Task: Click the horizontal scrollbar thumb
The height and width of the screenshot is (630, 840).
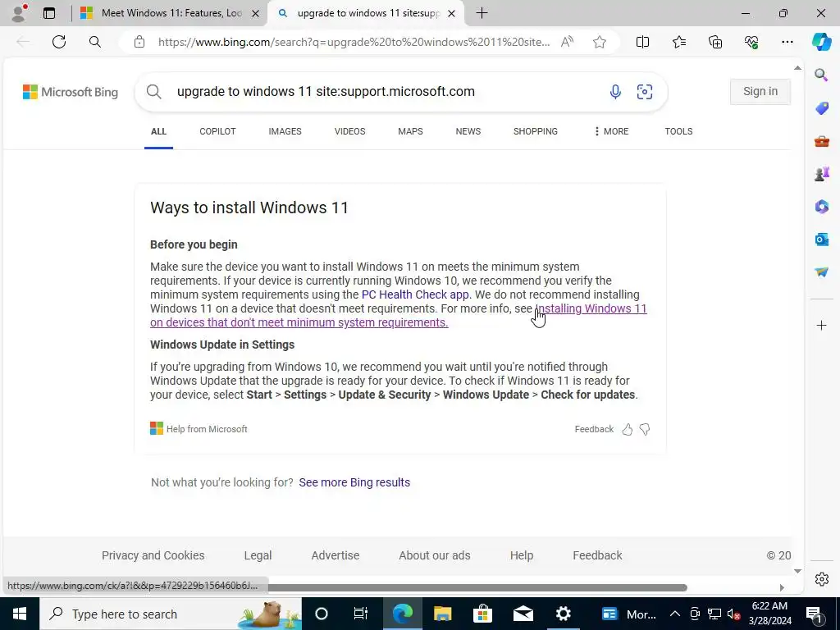Action: 477,587
